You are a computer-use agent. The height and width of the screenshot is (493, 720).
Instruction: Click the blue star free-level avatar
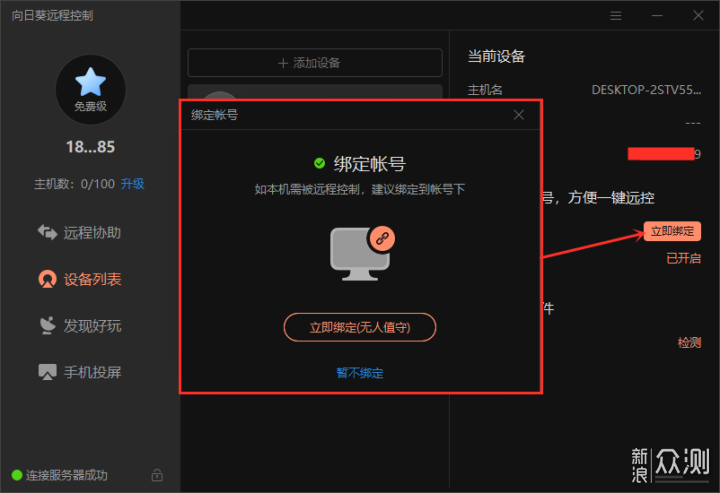(90, 89)
